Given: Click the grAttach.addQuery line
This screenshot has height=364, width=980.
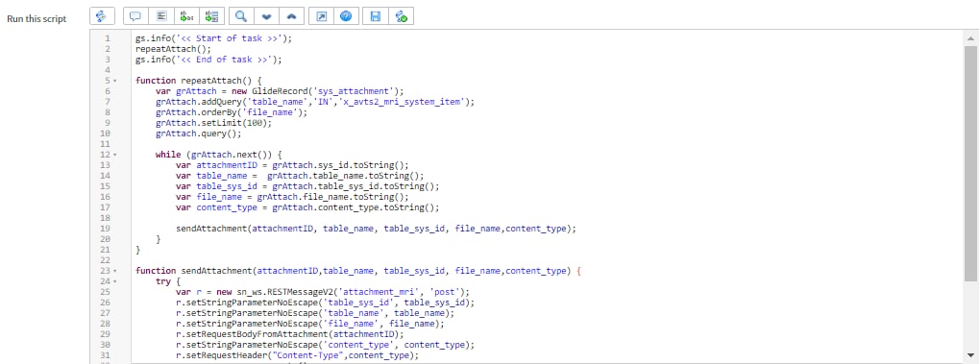Looking at the screenshot, I should 316,102.
